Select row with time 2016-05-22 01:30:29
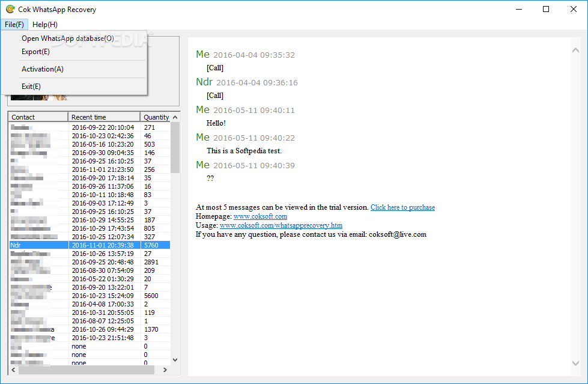 [89, 279]
